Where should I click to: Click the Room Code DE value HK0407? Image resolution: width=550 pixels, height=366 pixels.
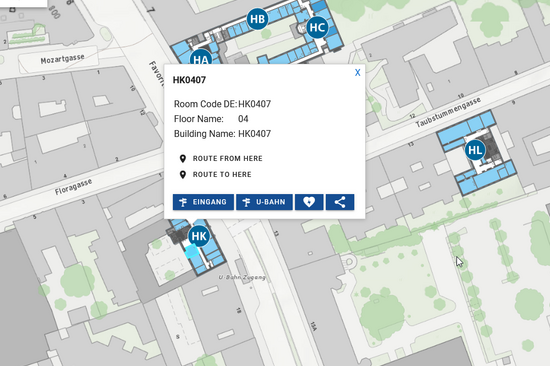pyautogui.click(x=254, y=104)
